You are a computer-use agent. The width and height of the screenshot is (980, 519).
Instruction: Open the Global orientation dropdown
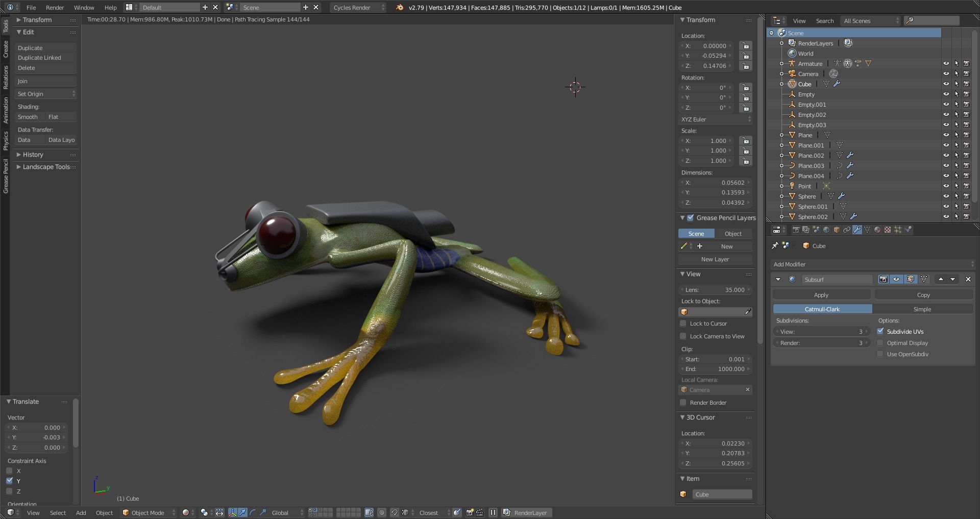[287, 513]
